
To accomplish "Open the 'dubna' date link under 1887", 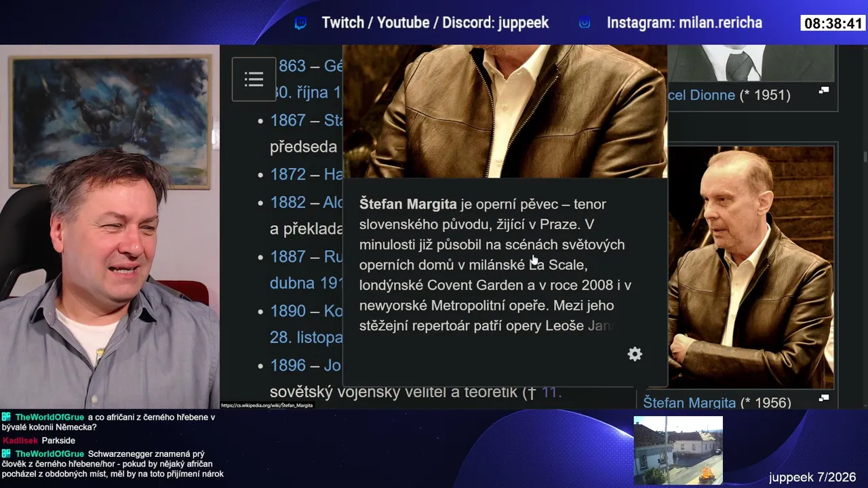I will click(x=307, y=283).
